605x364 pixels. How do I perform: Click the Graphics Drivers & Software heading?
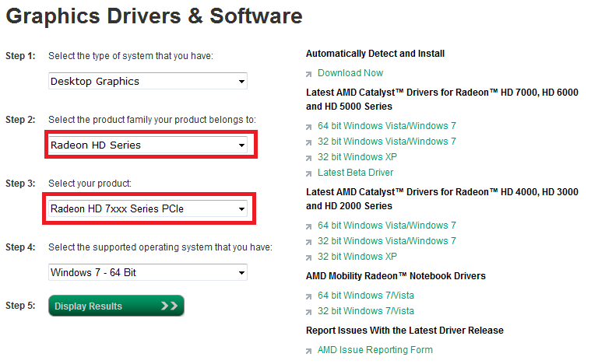pyautogui.click(x=154, y=16)
